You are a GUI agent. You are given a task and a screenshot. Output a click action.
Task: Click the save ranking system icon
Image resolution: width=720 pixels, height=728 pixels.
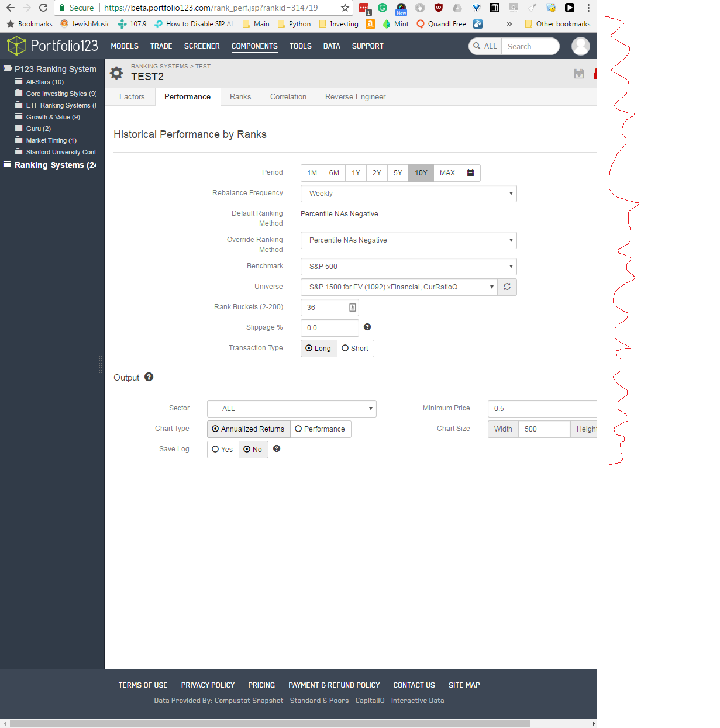(x=579, y=74)
